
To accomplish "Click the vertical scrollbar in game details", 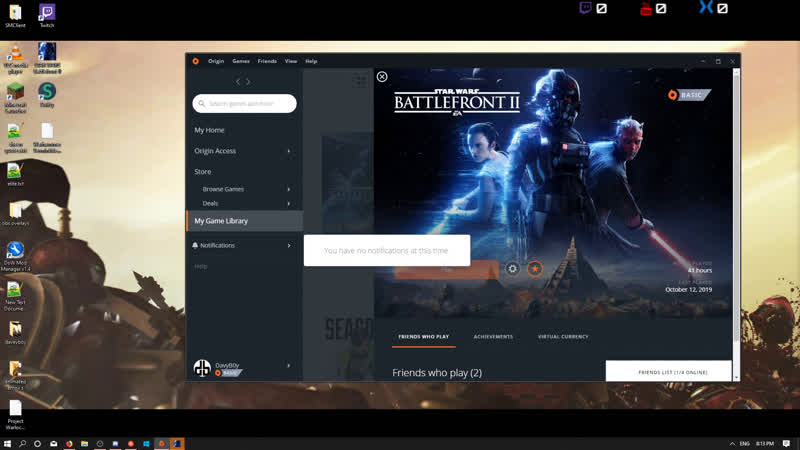I will [x=736, y=209].
